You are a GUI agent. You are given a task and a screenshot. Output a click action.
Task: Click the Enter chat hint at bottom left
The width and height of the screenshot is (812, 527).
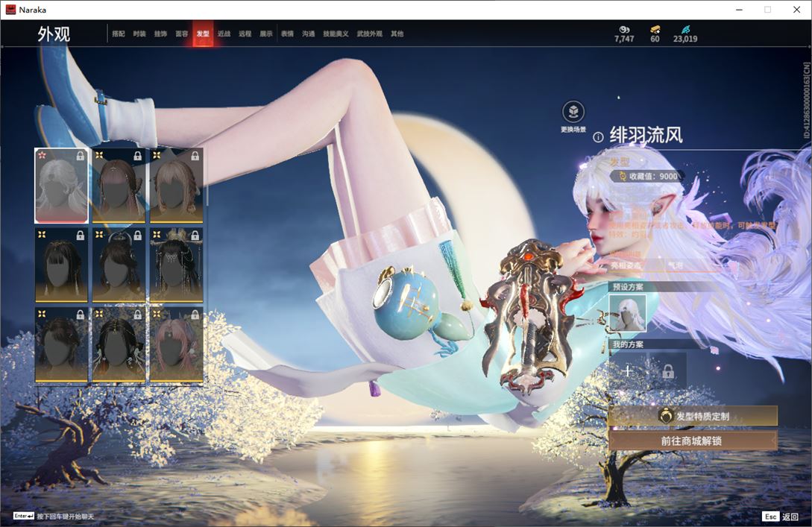54,516
